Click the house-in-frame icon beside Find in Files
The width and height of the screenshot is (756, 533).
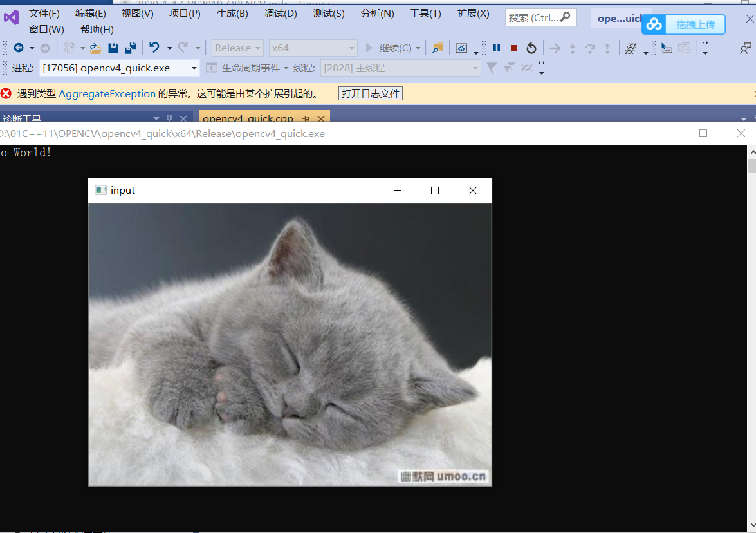(x=461, y=48)
